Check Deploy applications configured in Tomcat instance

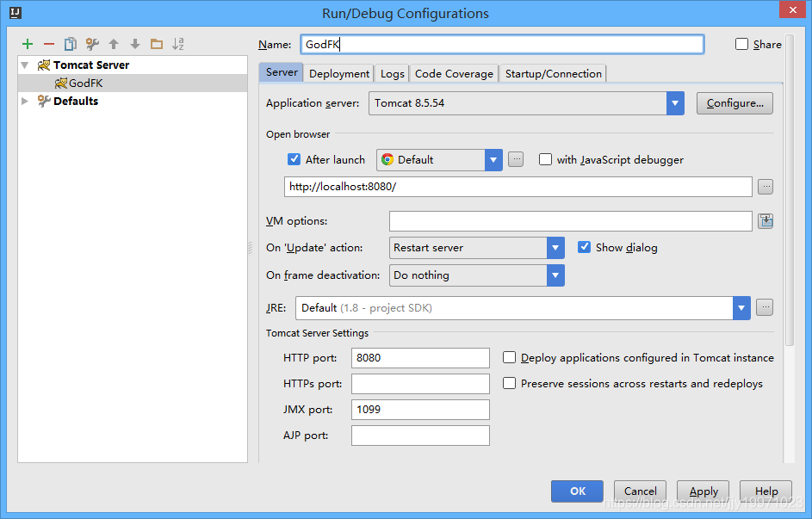pos(510,357)
